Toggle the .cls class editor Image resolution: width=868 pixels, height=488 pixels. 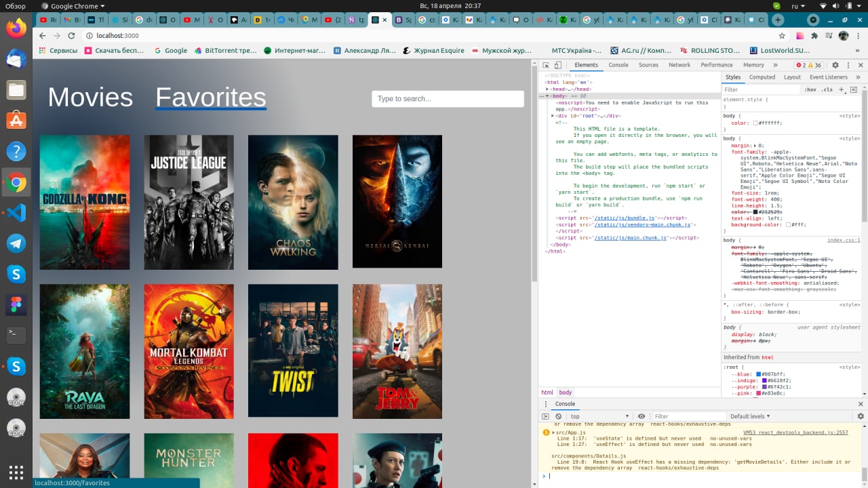(x=827, y=89)
